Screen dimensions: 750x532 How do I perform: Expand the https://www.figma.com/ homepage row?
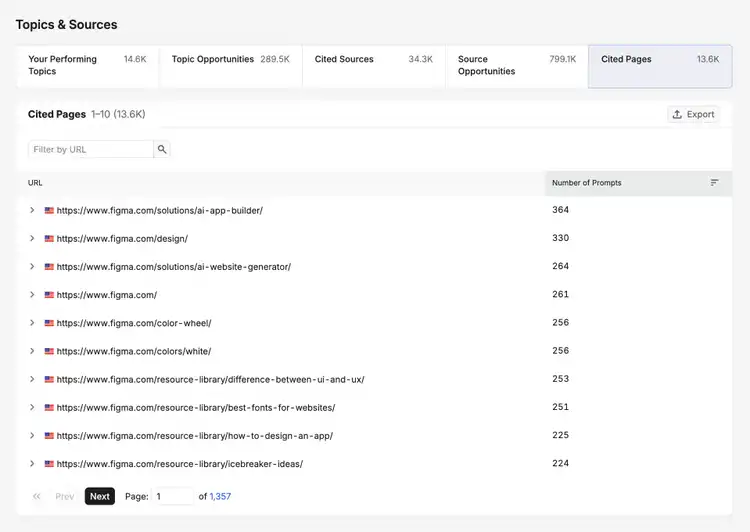pos(32,295)
